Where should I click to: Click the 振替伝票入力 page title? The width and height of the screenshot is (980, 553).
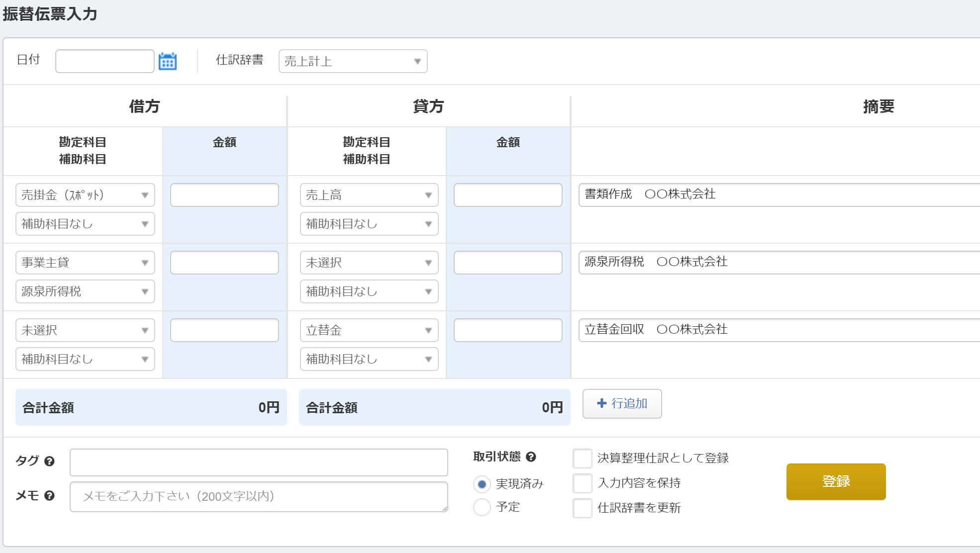tap(50, 14)
